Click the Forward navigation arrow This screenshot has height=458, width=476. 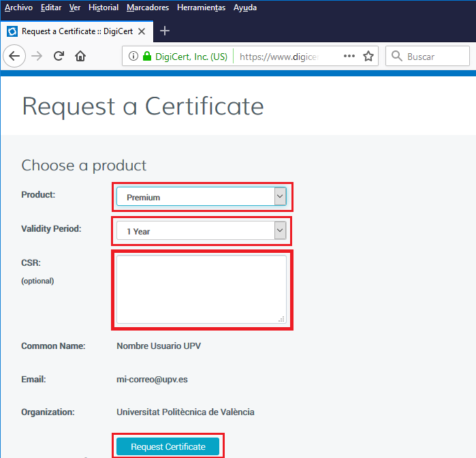37,57
